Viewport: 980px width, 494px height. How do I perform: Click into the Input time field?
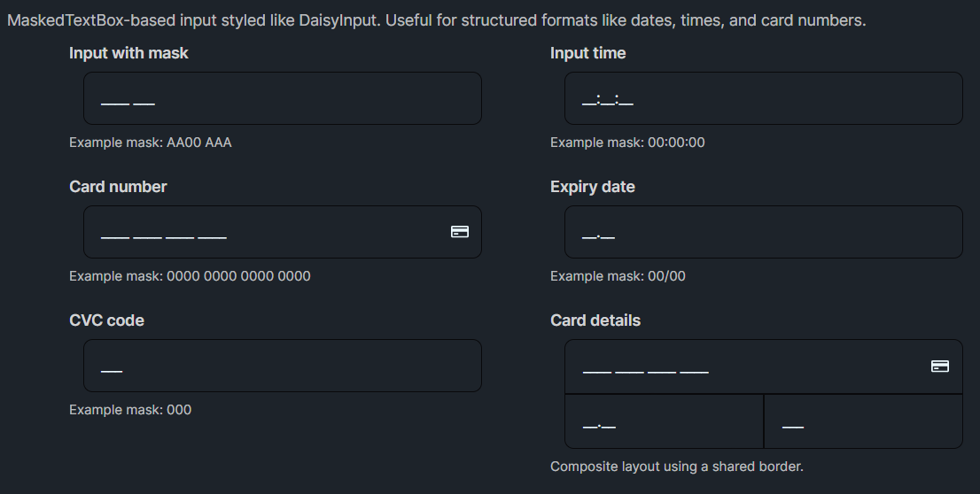coord(763,98)
